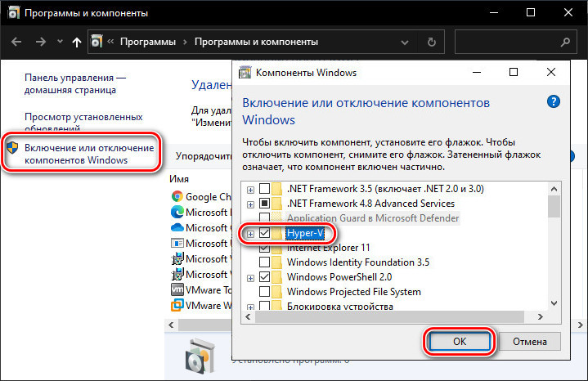Select the Internet Explorer 11 label
Image resolution: width=588 pixels, height=381 pixels.
coord(329,248)
